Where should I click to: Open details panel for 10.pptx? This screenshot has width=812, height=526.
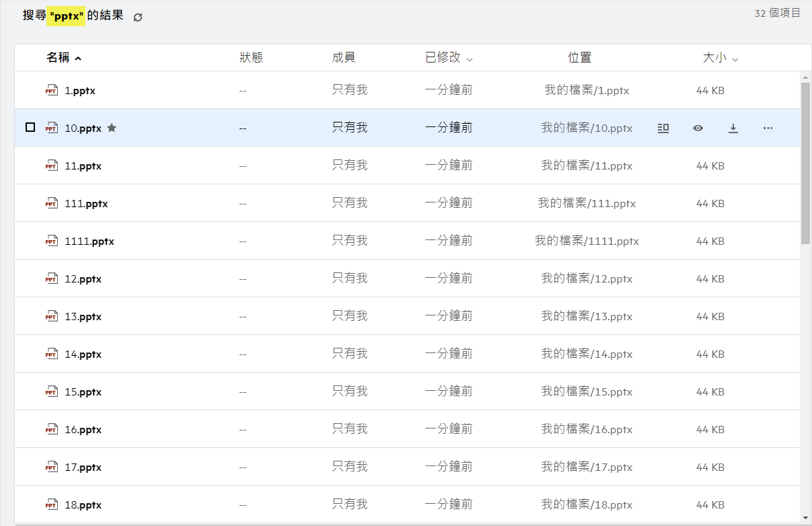click(663, 128)
